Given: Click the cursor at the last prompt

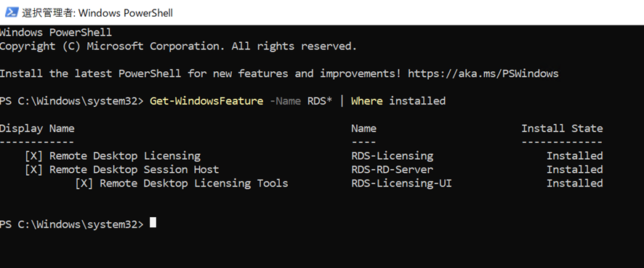Looking at the screenshot, I should point(153,223).
